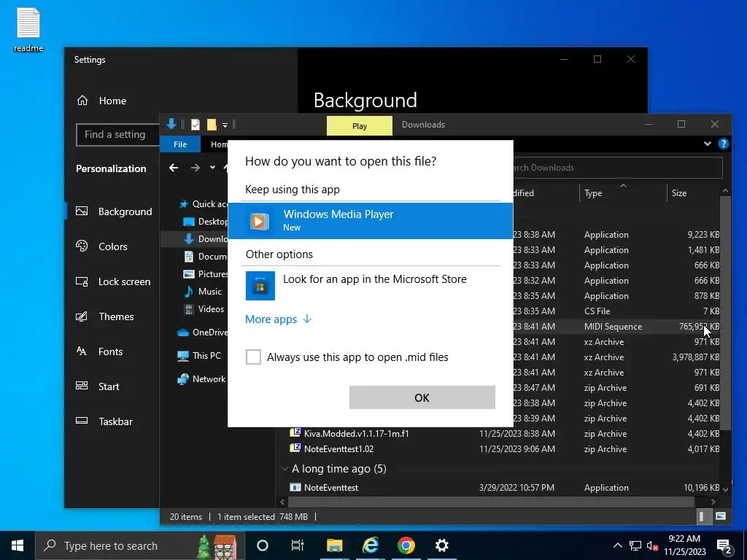Select This PC in navigation pane
747x560 pixels.
click(x=199, y=356)
